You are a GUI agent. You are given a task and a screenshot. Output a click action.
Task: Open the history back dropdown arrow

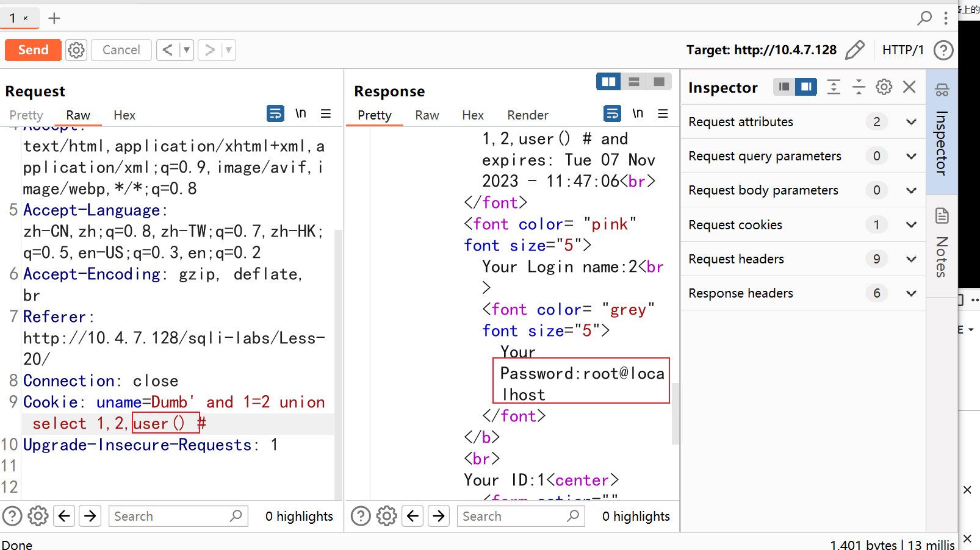click(187, 50)
